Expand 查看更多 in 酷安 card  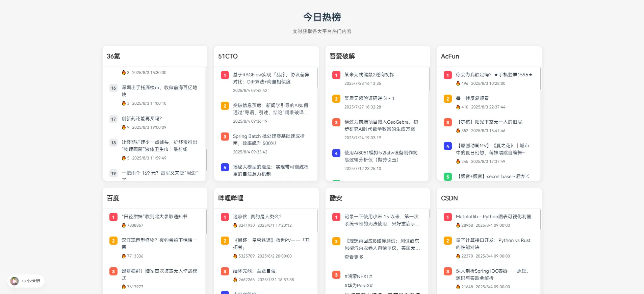coord(354,257)
